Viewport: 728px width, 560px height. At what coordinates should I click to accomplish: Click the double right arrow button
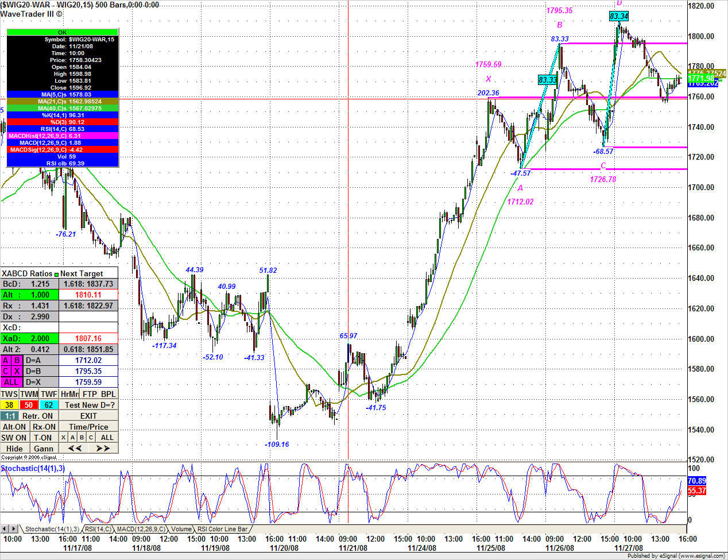coord(103,449)
